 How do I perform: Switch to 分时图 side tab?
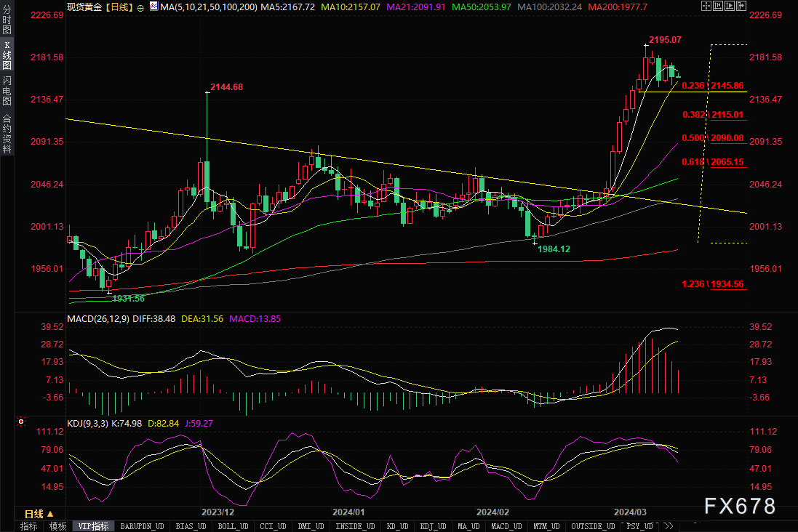click(7, 20)
